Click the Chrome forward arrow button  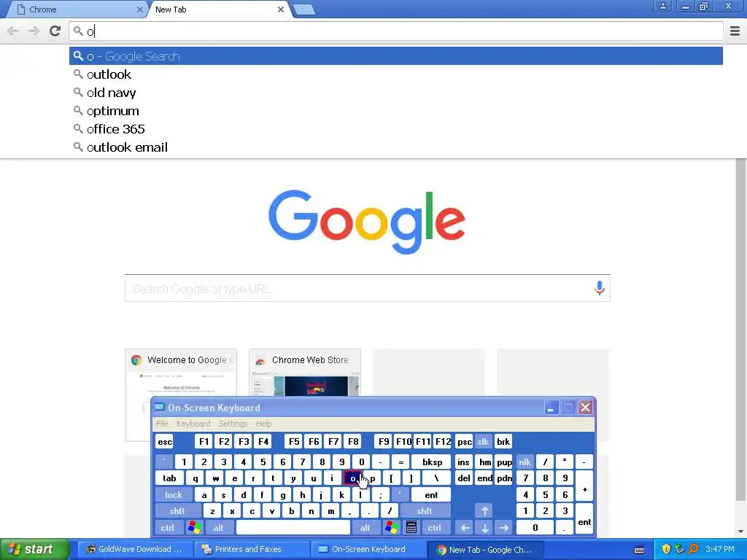(x=34, y=31)
